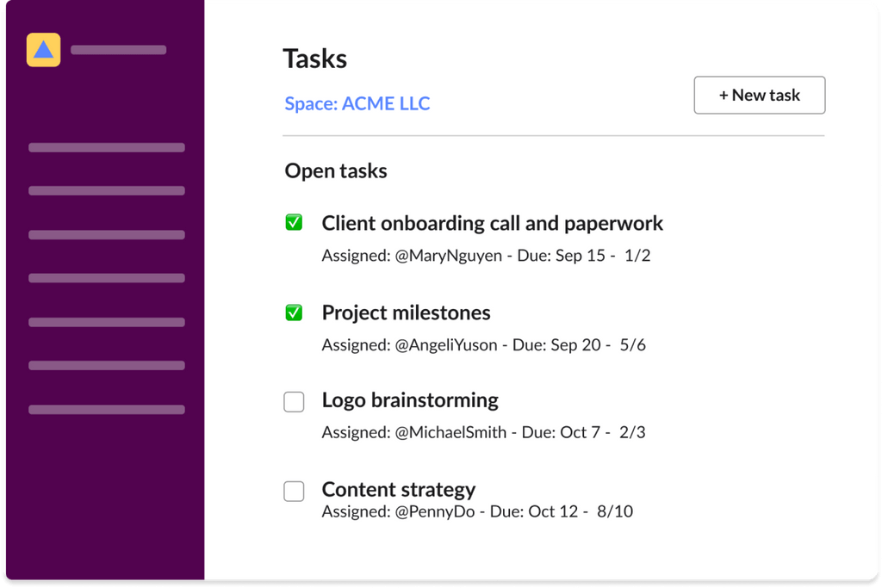This screenshot has width=882, height=588.
Task: Select the first sidebar menu item
Action: pos(107,147)
